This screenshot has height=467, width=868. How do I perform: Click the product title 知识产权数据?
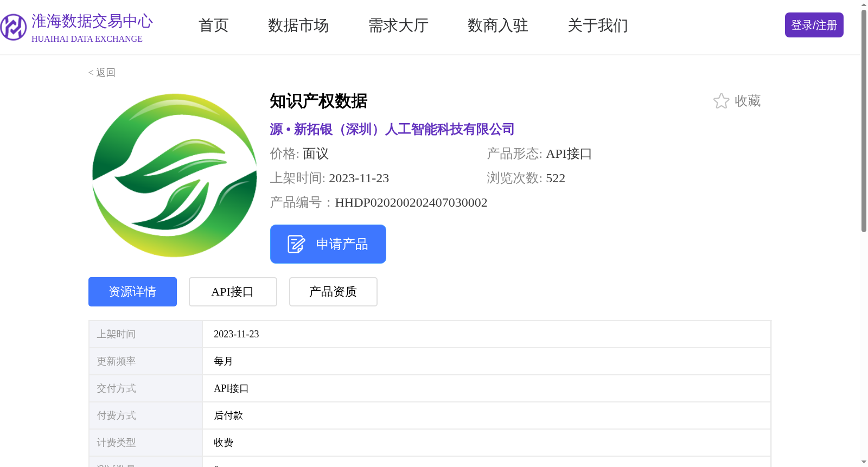[319, 101]
